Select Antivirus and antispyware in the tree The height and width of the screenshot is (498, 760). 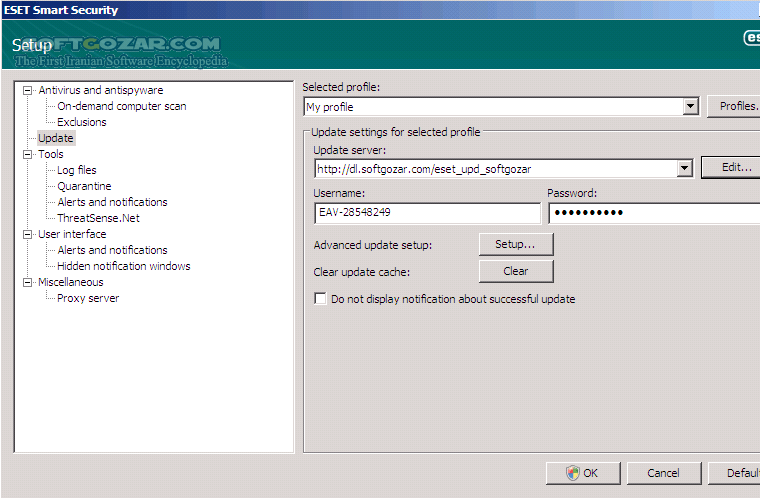101,90
